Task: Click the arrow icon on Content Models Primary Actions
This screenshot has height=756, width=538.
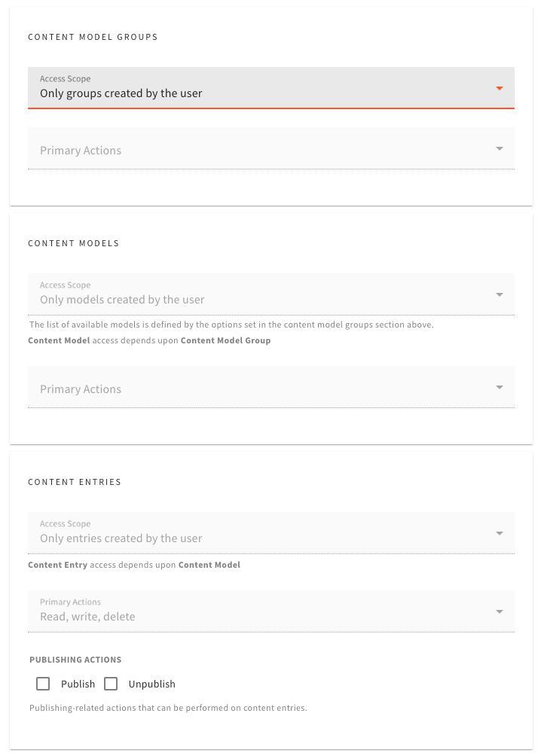Action: tap(500, 387)
